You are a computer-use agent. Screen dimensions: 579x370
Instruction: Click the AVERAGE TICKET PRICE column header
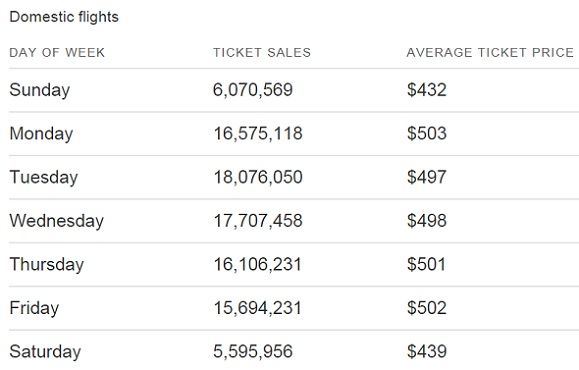[x=490, y=52]
